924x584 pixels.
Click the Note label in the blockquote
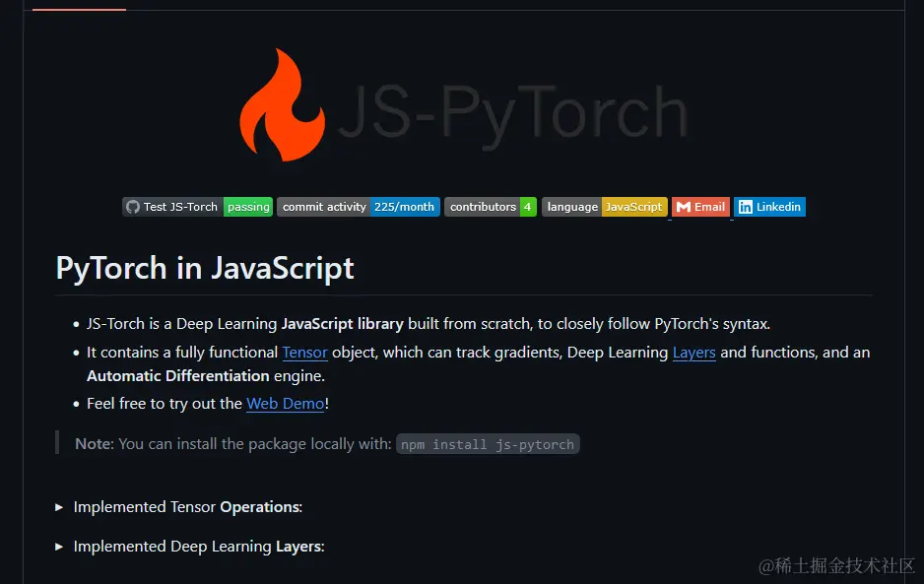click(x=95, y=444)
